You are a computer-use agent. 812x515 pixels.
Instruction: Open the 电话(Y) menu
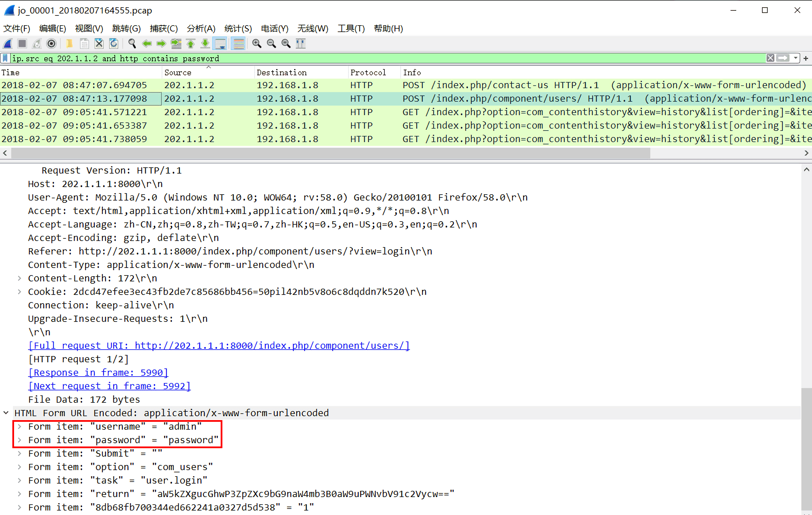click(275, 29)
